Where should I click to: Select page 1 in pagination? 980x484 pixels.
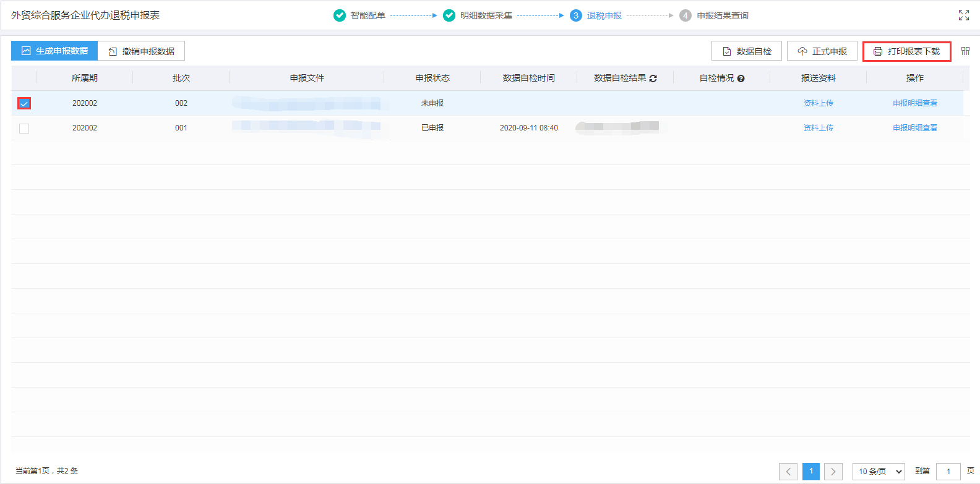[811, 472]
